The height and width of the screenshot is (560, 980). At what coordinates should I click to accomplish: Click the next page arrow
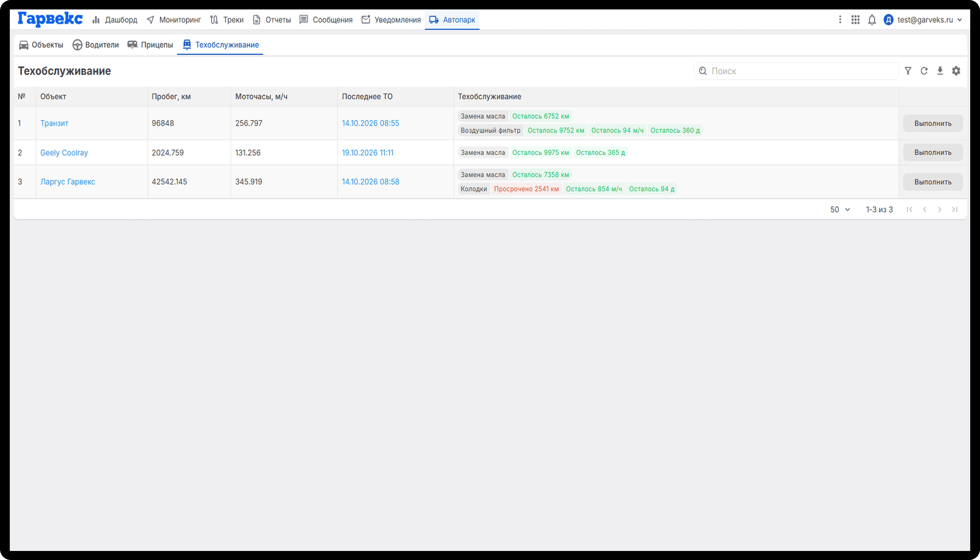coord(940,210)
